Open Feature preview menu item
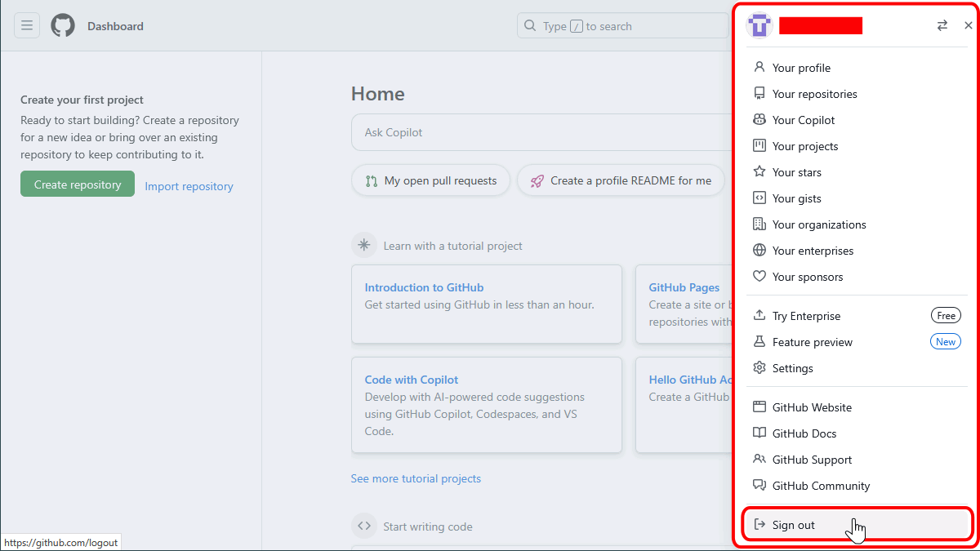Viewport: 980px width, 551px height. [x=856, y=342]
